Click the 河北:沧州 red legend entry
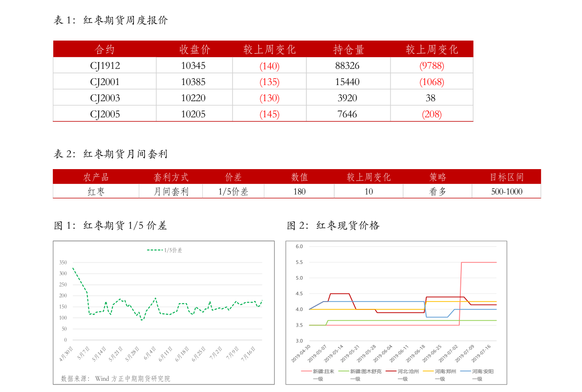Screen dimensions: 582x392 pos(402,374)
